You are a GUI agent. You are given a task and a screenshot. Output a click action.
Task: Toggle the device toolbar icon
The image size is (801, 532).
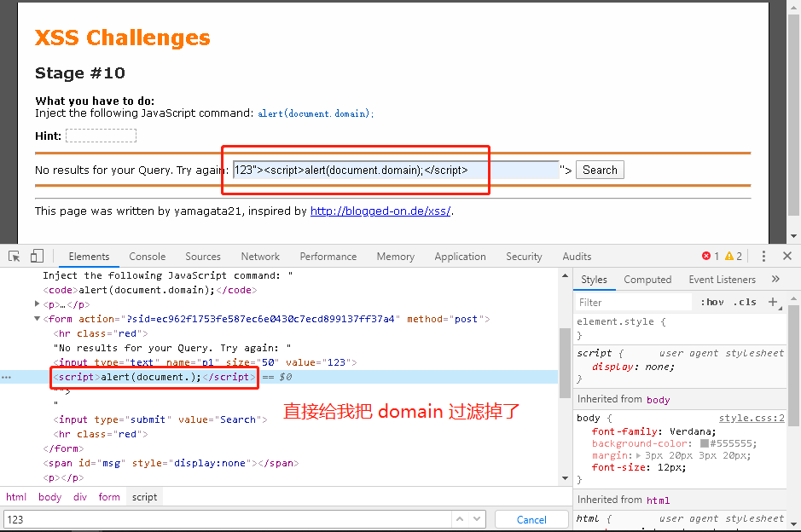point(37,257)
